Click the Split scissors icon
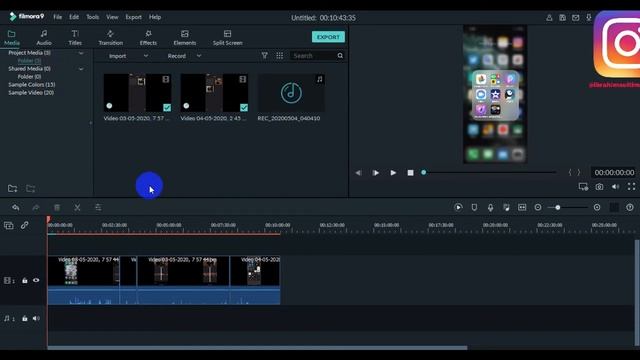This screenshot has height=360, width=640. (77, 207)
